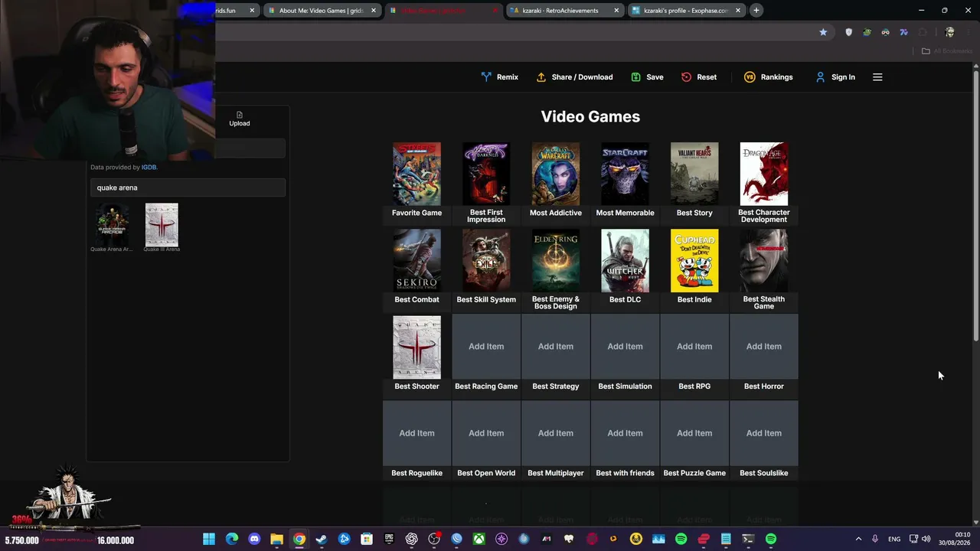
Task: Open the hamburger menu beside Sign In
Action: [x=877, y=77]
